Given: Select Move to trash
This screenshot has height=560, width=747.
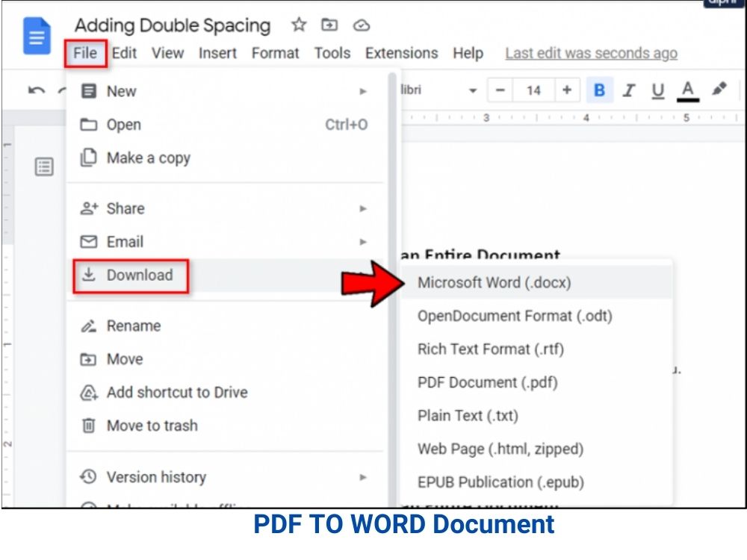Looking at the screenshot, I should pos(225,426).
